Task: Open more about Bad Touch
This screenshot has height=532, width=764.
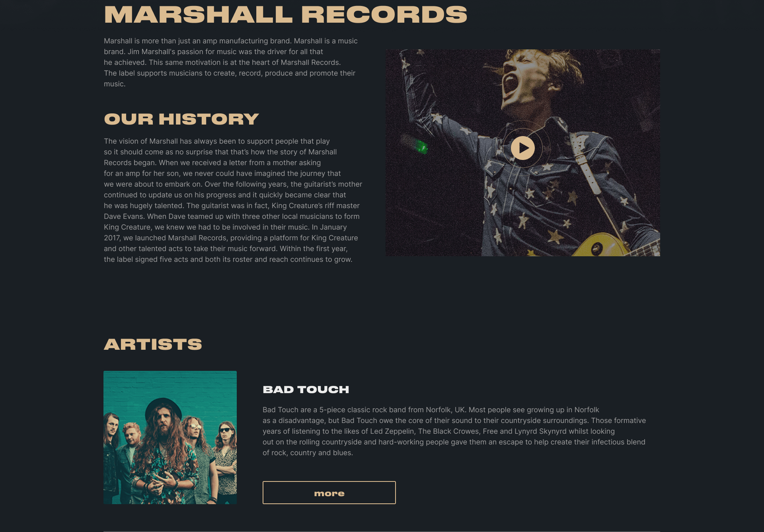Action: 329,493
